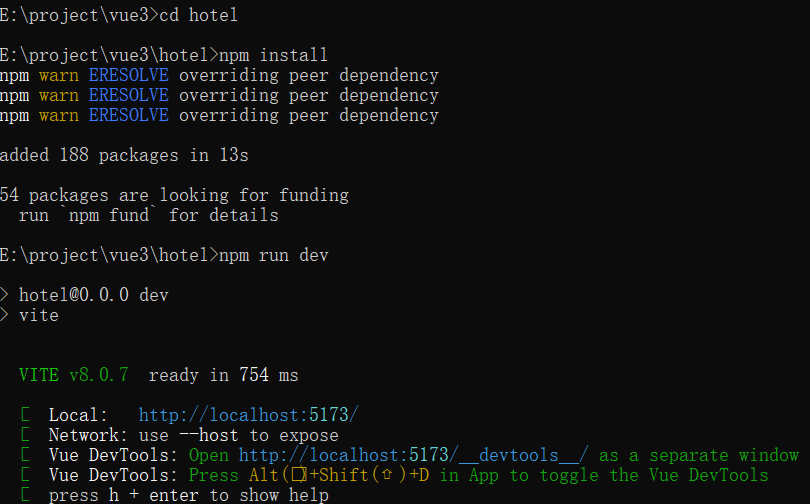Click 'press h + enter to show help'
810x504 pixels.
click(188, 495)
